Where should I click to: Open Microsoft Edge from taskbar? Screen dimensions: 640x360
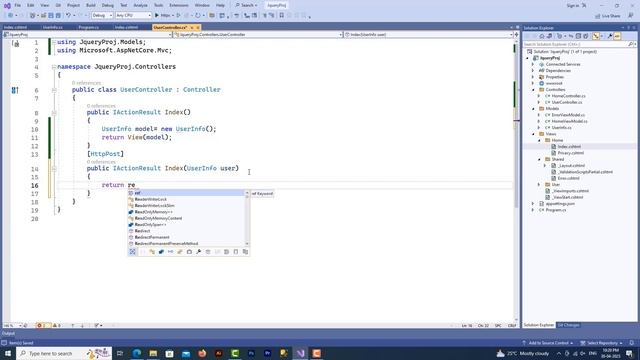click(x=137, y=353)
